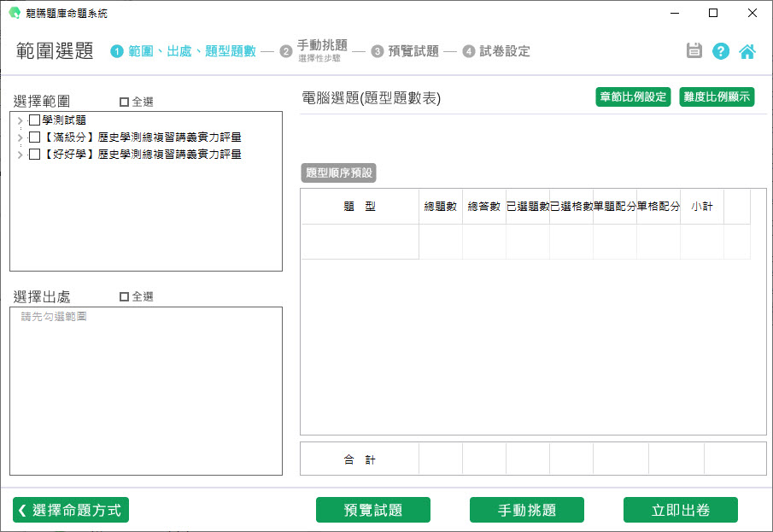Check the 學測試題 checkbox

tap(34, 120)
